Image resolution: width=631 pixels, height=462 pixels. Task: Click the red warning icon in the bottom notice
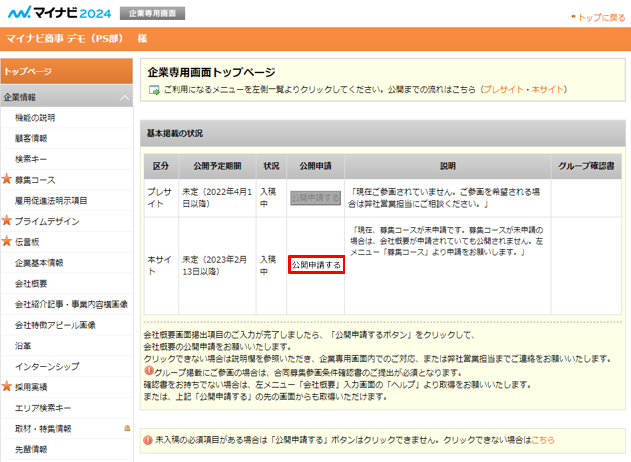tap(148, 439)
